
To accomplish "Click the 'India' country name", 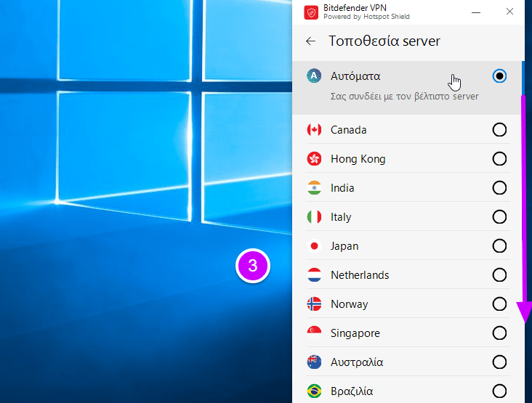I will [x=342, y=188].
